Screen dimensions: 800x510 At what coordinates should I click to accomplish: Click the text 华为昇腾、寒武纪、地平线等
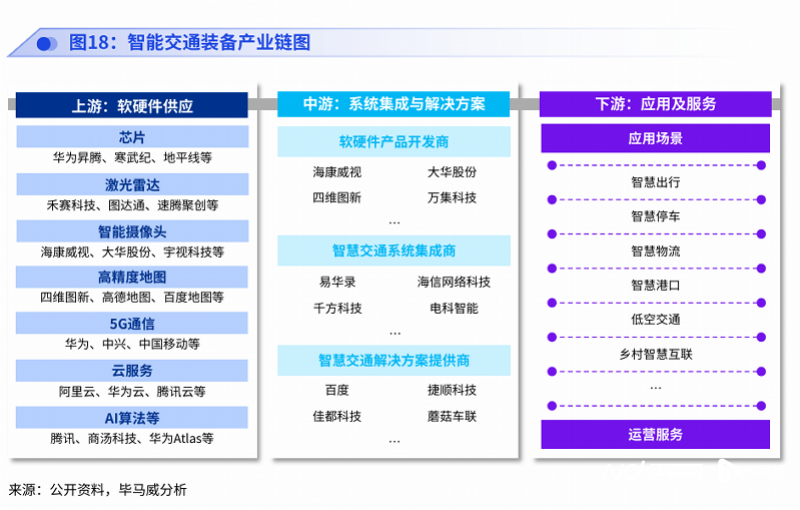pyautogui.click(x=132, y=158)
